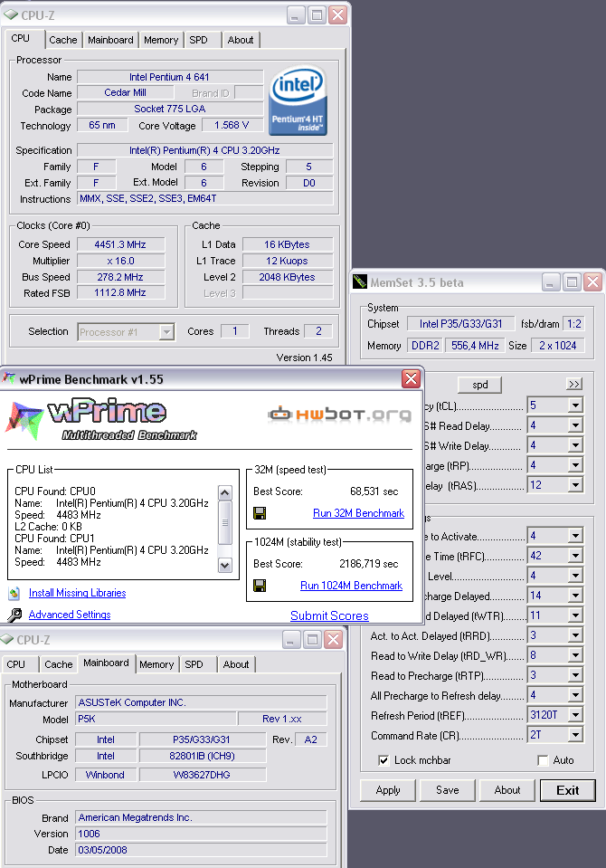Viewport: 606px width, 868px height.
Task: Open the RAS# Write Delay dropdown
Action: [575, 445]
